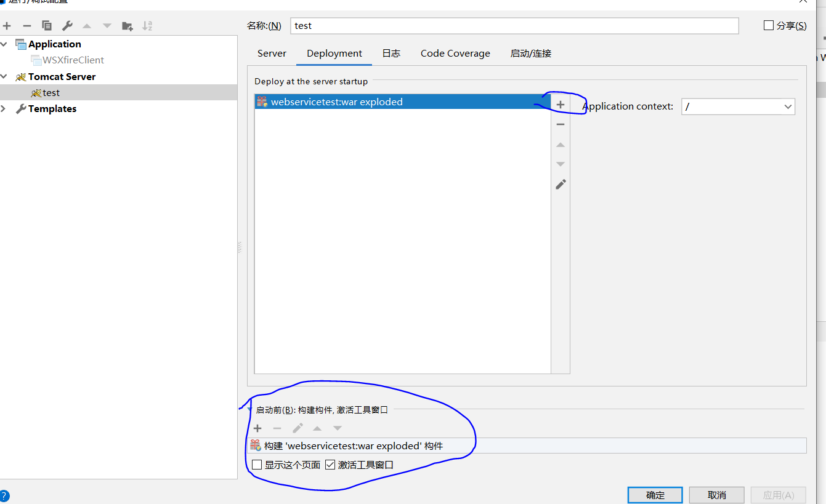
Task: Open help question mark icon
Action: click(x=4, y=496)
